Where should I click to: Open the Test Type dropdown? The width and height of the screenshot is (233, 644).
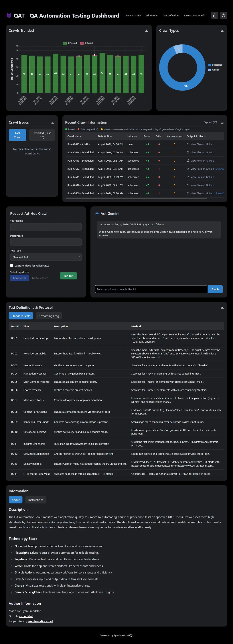[46, 257]
